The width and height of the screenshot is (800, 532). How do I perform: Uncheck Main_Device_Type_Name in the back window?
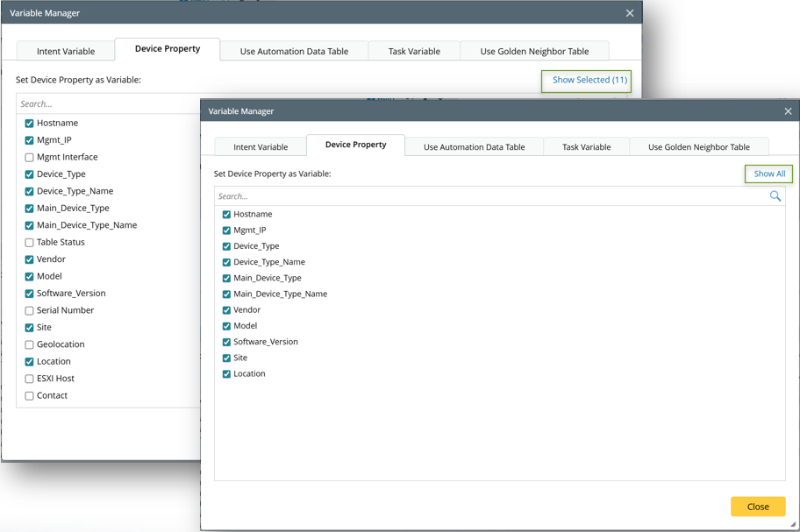tap(29, 225)
